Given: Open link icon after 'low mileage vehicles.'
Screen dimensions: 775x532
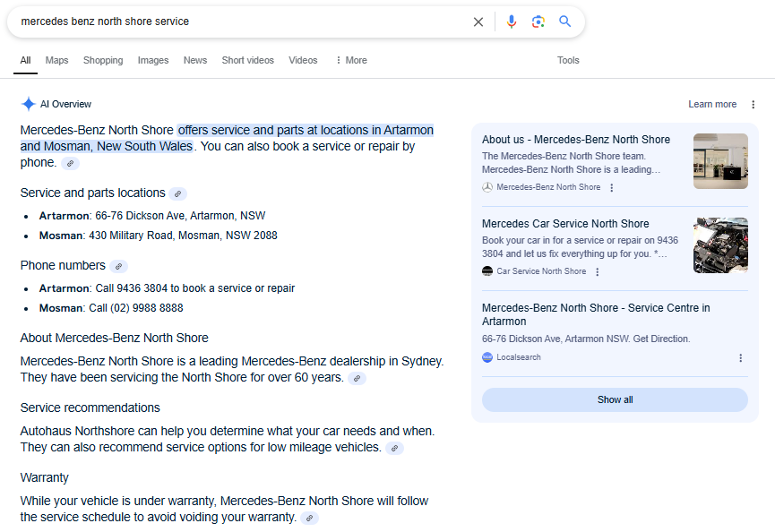Looking at the screenshot, I should point(394,448).
